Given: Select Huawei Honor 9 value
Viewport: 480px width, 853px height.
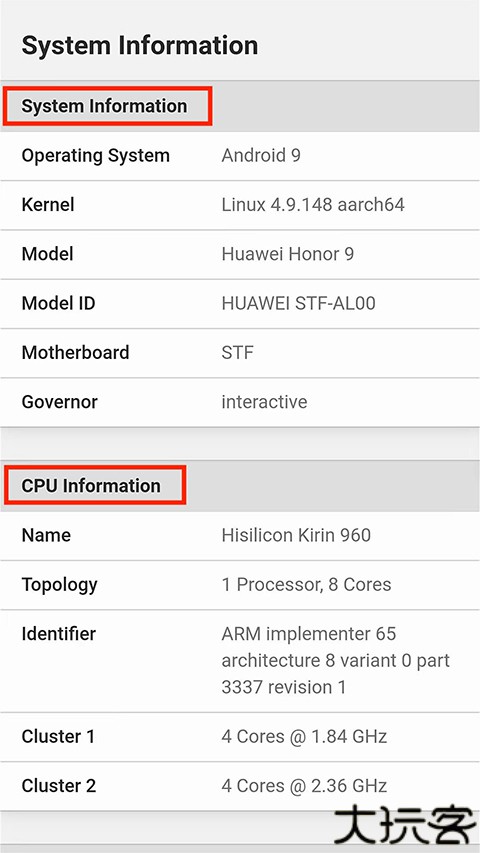Looking at the screenshot, I should [x=287, y=254].
